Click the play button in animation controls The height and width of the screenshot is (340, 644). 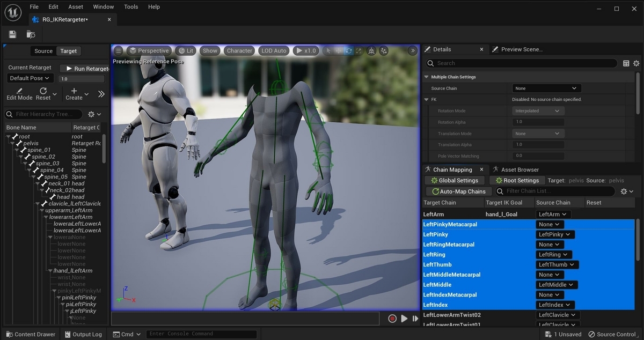404,319
